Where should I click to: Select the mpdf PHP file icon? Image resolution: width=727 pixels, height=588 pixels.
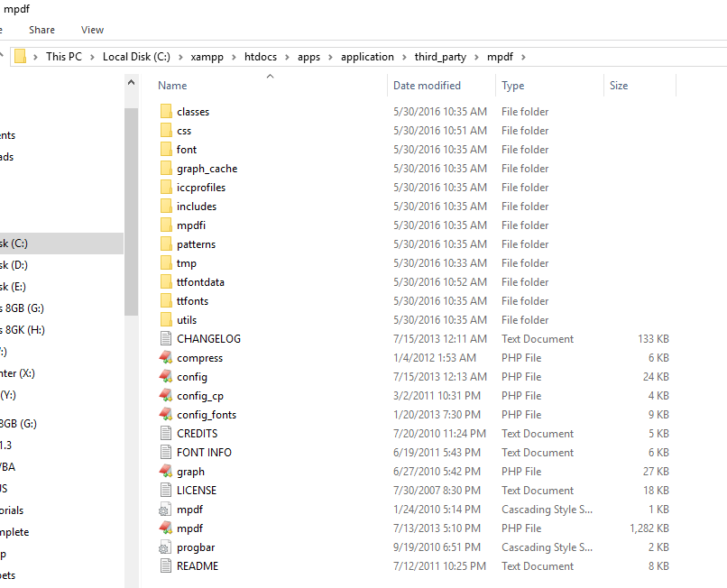coord(166,528)
